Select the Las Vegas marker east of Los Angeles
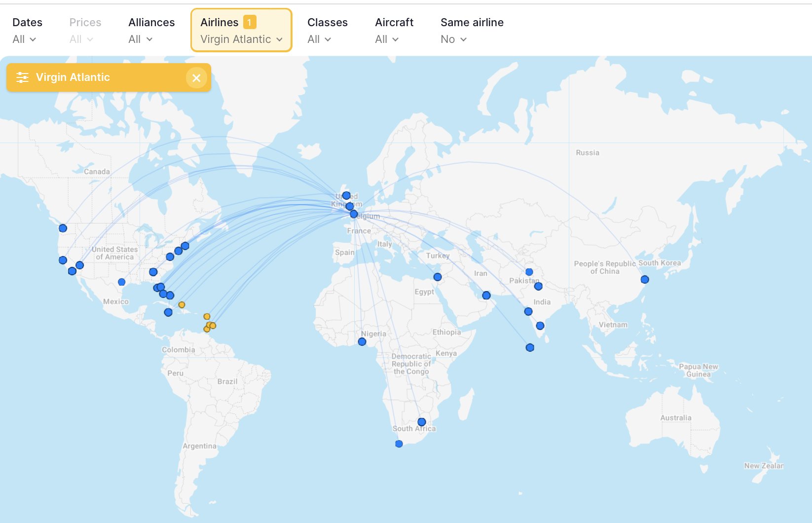Viewport: 812px width, 523px height. tap(79, 265)
